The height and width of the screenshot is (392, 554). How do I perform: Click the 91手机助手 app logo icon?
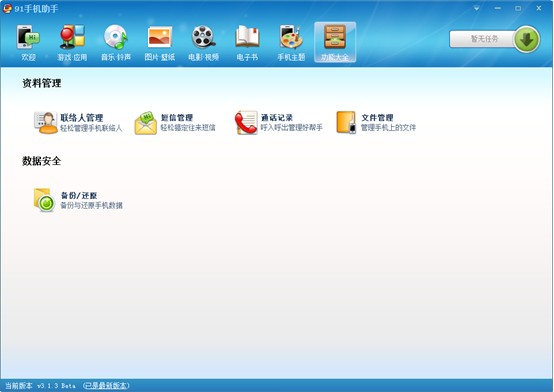[7, 8]
